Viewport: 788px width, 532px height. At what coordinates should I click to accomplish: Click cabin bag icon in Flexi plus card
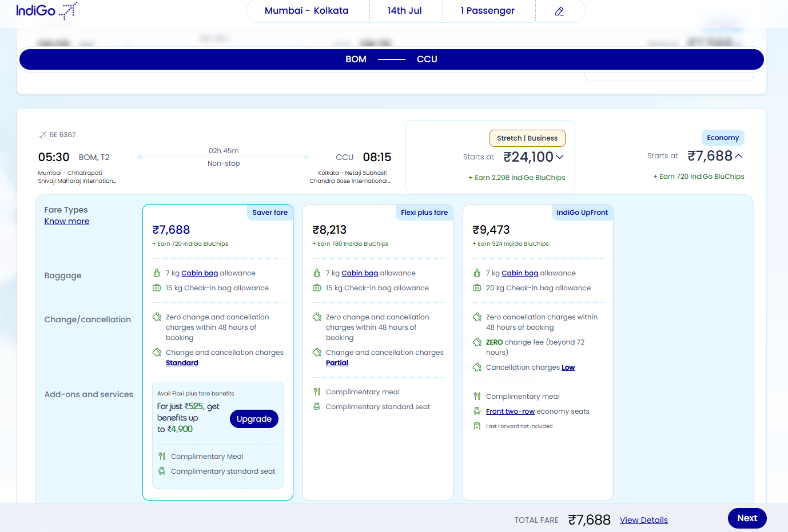pyautogui.click(x=317, y=273)
